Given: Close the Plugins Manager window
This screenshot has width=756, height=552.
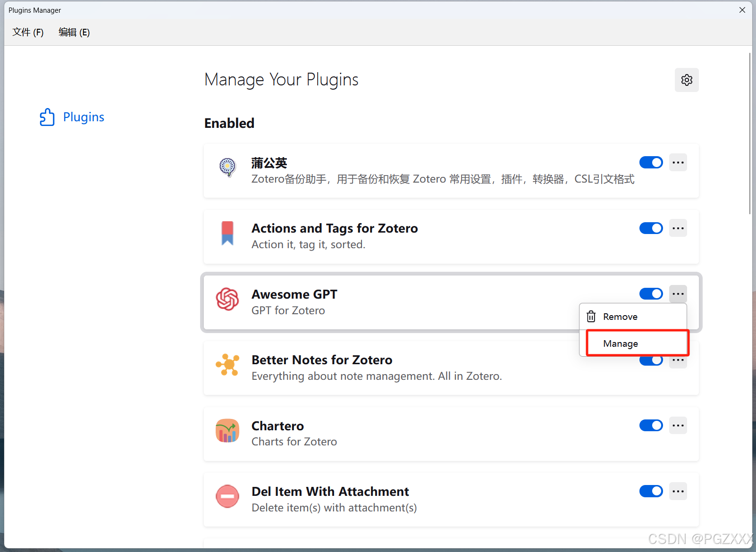Looking at the screenshot, I should click(x=742, y=10).
